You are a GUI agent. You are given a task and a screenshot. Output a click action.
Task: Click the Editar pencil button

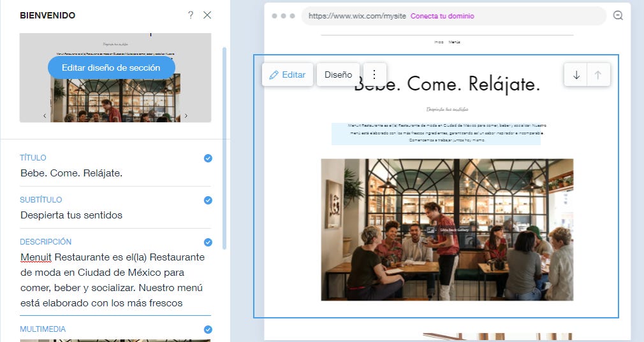tap(288, 75)
